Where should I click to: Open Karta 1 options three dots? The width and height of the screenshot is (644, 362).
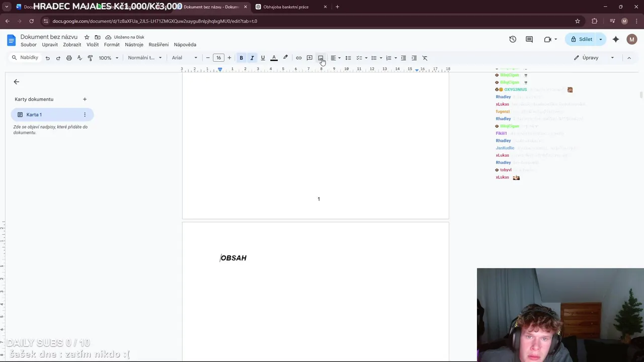point(85,115)
